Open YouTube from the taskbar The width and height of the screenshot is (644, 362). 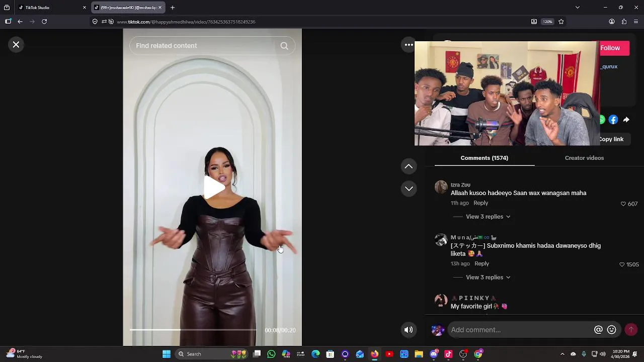tap(389, 354)
